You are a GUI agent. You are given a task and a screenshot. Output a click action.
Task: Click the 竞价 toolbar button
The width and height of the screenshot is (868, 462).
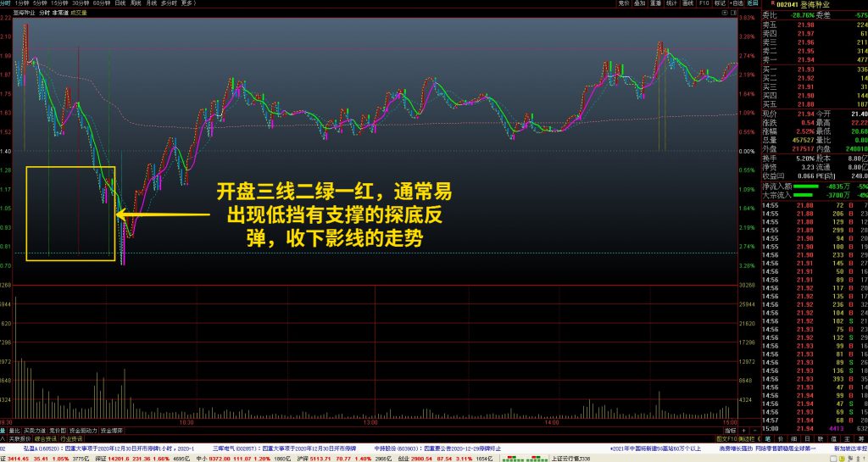point(624,3)
